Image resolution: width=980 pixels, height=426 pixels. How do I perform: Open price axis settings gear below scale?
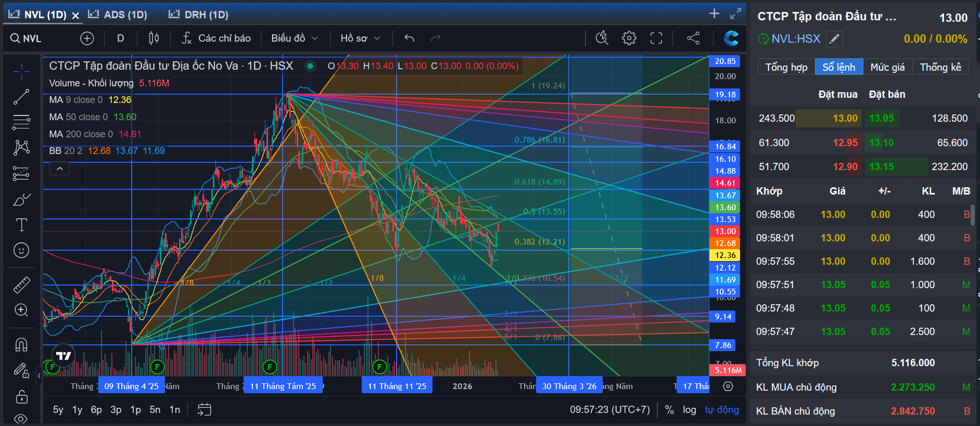click(x=728, y=386)
